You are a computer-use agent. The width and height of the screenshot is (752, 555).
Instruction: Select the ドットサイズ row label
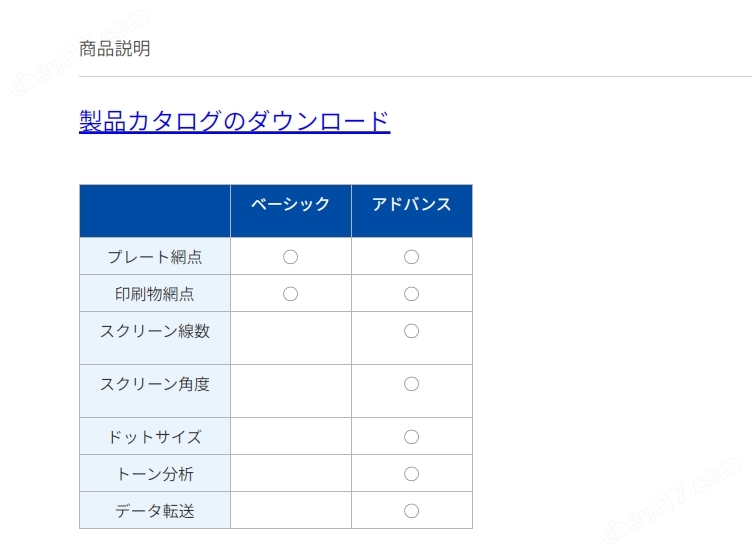155,437
